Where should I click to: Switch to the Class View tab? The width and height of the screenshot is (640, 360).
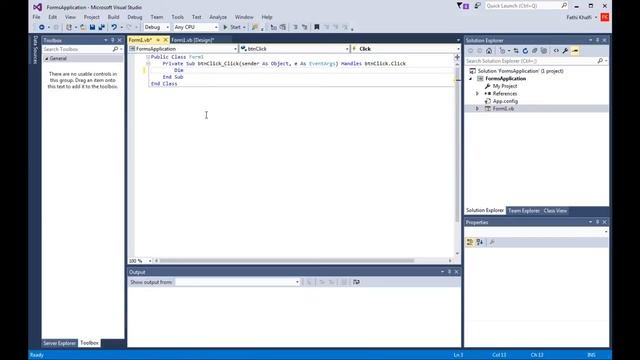pyautogui.click(x=555, y=211)
